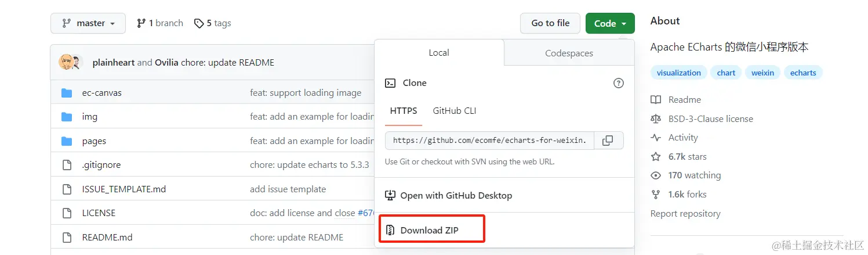Click the plainheart author name

114,63
